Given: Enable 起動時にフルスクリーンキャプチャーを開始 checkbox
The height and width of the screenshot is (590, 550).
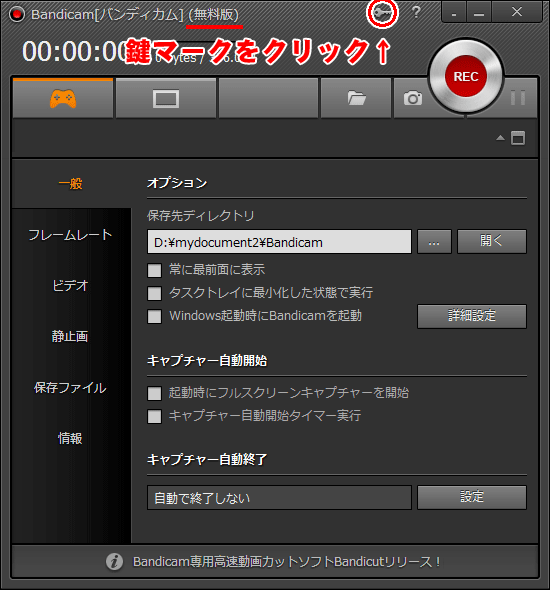Looking at the screenshot, I should (x=154, y=394).
